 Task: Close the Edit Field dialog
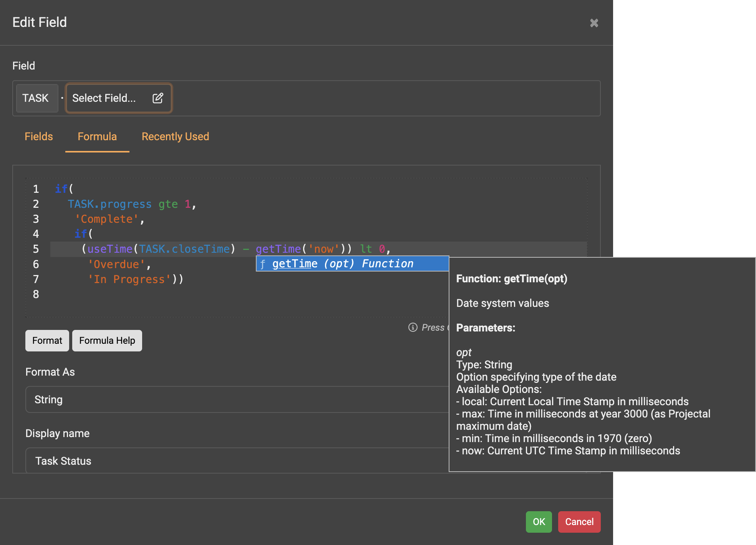click(594, 23)
